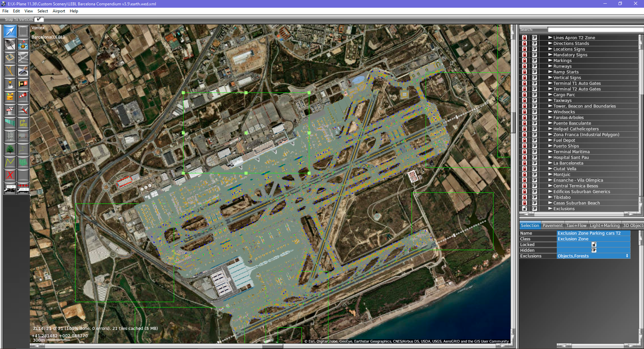644x349 pixels.
Task: Click hierarchy panel horizontal scrollbar
Action: coord(579,214)
